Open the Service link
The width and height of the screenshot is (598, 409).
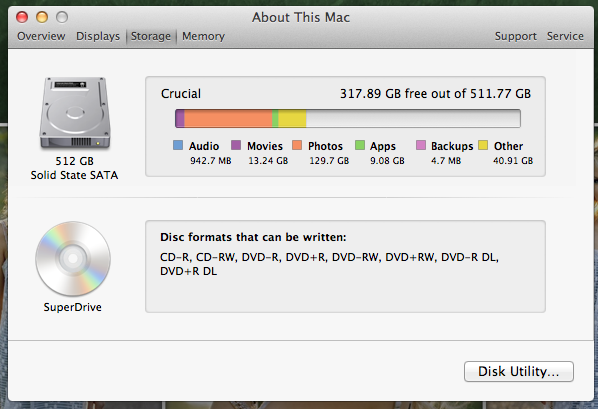(565, 36)
